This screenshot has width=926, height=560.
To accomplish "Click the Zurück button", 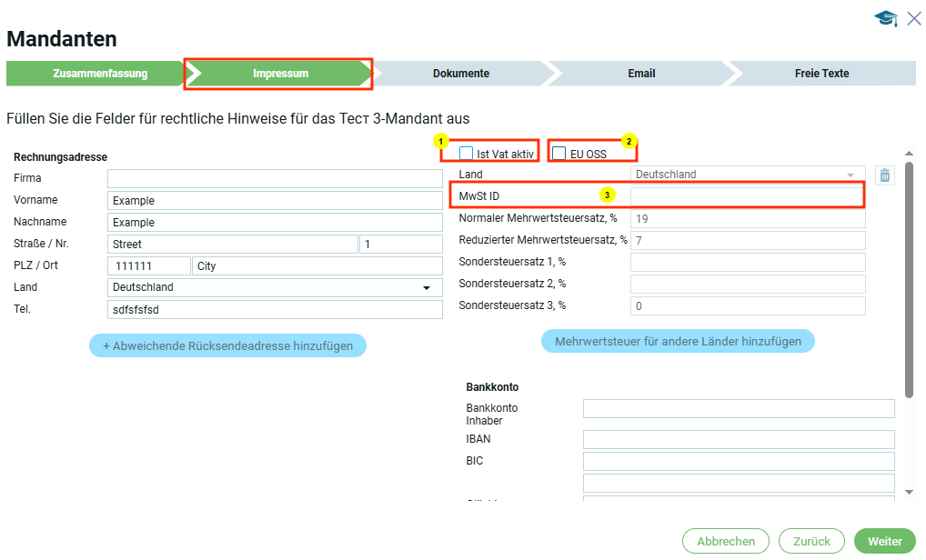I will click(811, 541).
